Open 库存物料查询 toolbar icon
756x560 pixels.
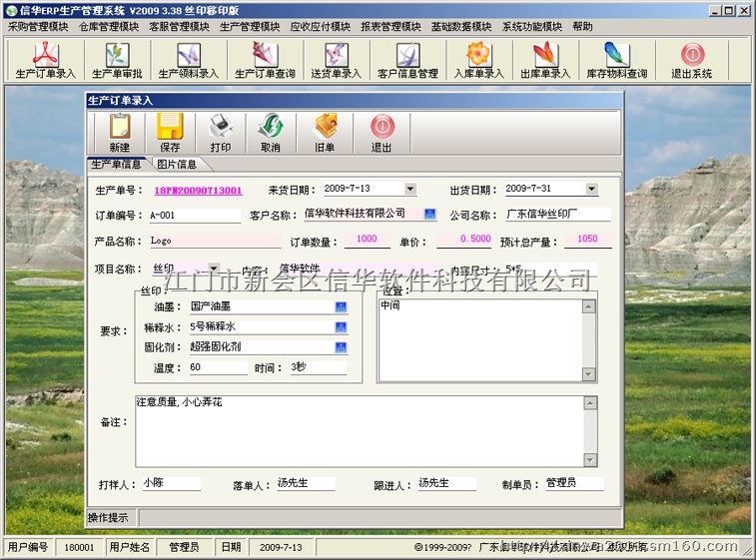coord(616,61)
